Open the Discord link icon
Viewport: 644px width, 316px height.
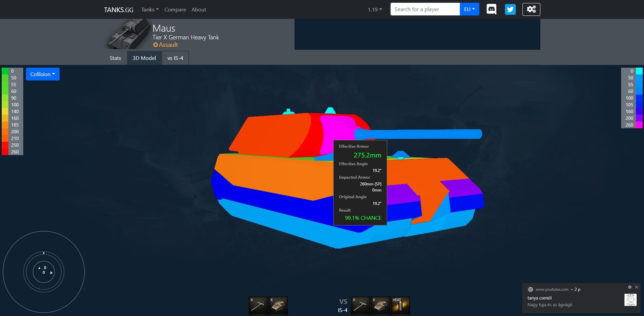click(x=491, y=9)
